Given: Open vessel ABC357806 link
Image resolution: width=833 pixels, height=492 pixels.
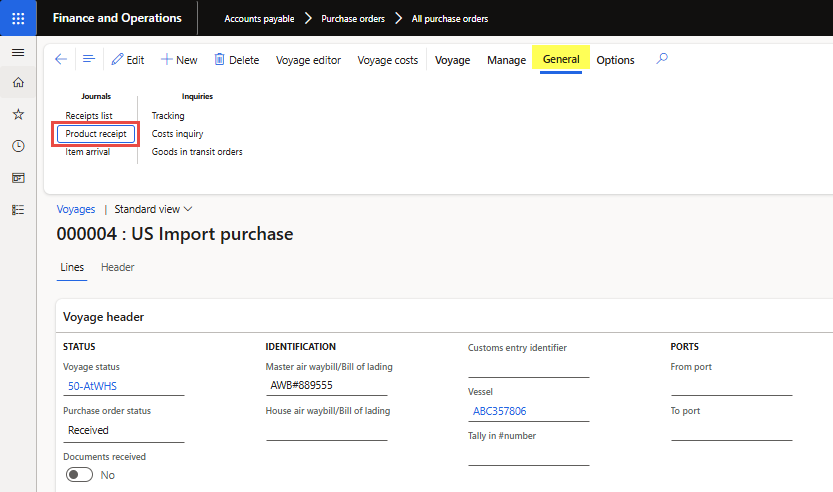Looking at the screenshot, I should (499, 411).
